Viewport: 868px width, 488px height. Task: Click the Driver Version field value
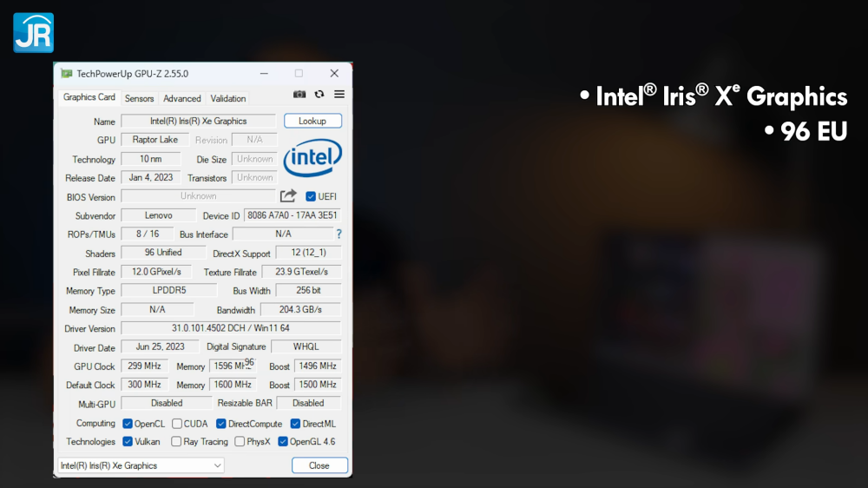point(231,328)
